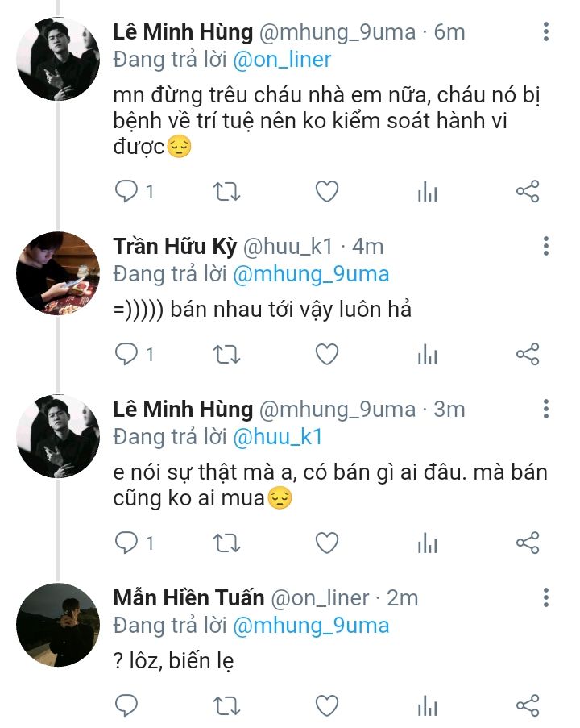Open more options on Mẫn Hiền Tuấn's tweet
The image size is (580, 728).
[x=546, y=597]
